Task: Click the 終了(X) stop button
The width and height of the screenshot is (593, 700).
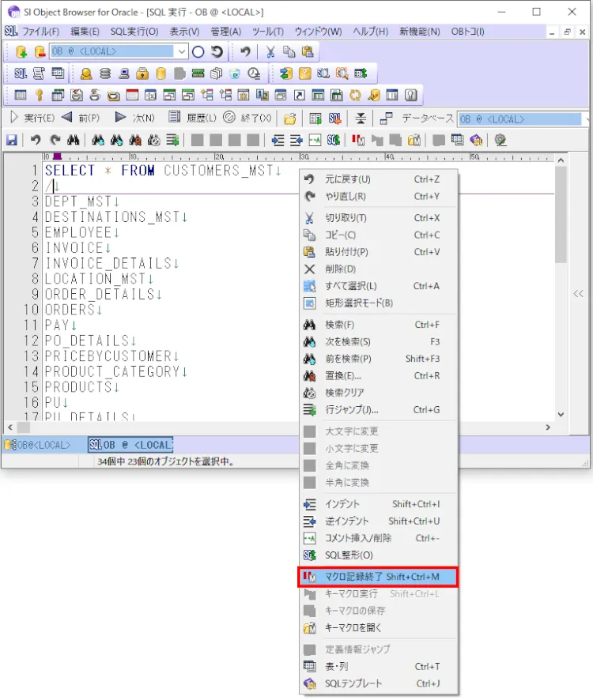Action: (x=247, y=118)
